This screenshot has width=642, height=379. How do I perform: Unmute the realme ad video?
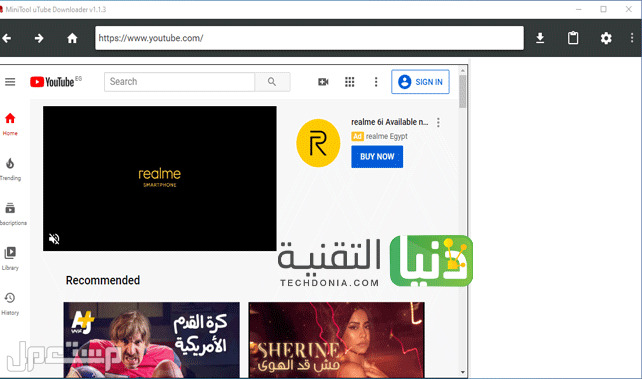pyautogui.click(x=54, y=239)
